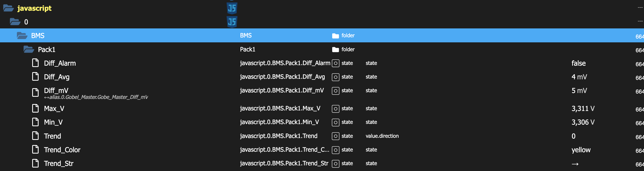
Task: Select the Diff_mV tree item
Action: [x=56, y=91]
